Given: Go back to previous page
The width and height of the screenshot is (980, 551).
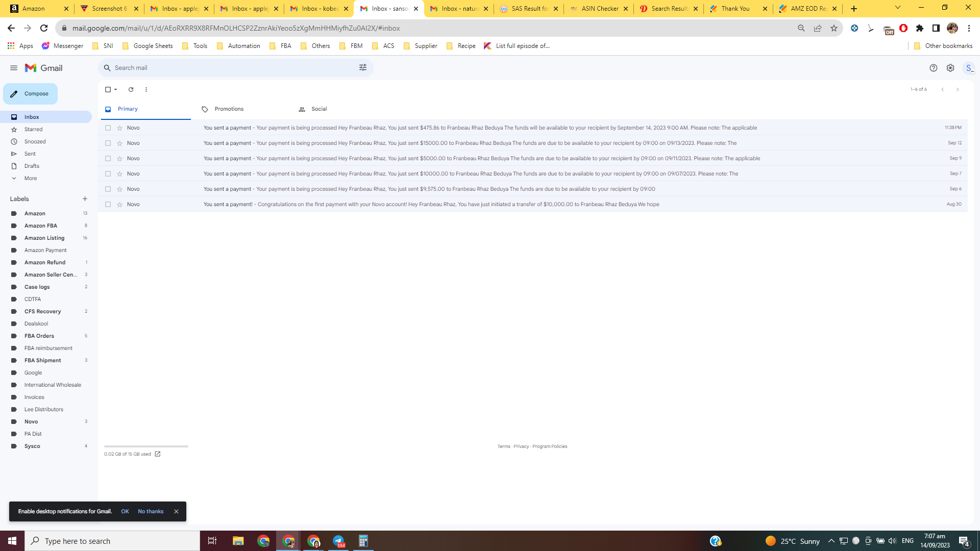Looking at the screenshot, I should point(11,28).
